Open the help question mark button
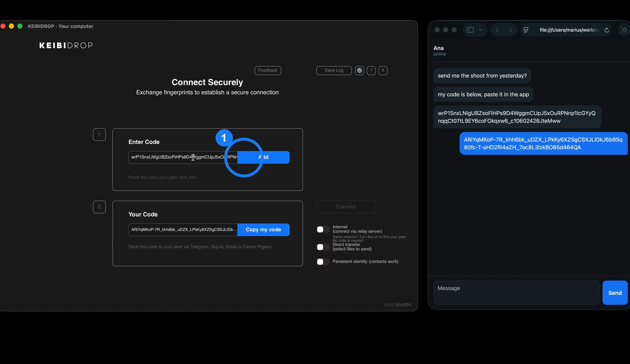630x364 pixels. tap(371, 71)
